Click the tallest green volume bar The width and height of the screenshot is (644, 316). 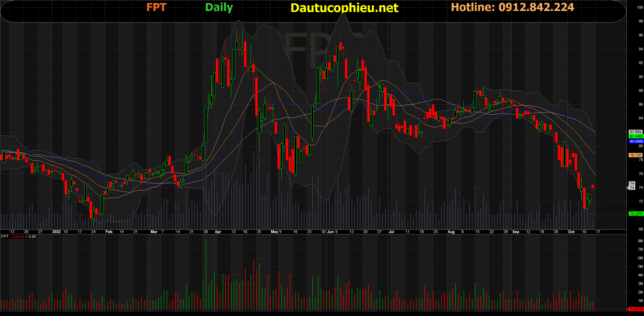[206, 274]
